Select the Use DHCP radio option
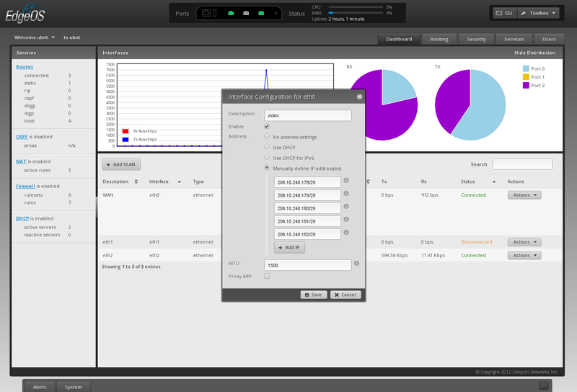 pyautogui.click(x=267, y=146)
